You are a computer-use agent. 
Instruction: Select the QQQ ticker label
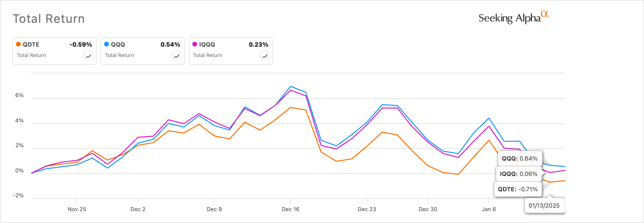[x=118, y=45]
